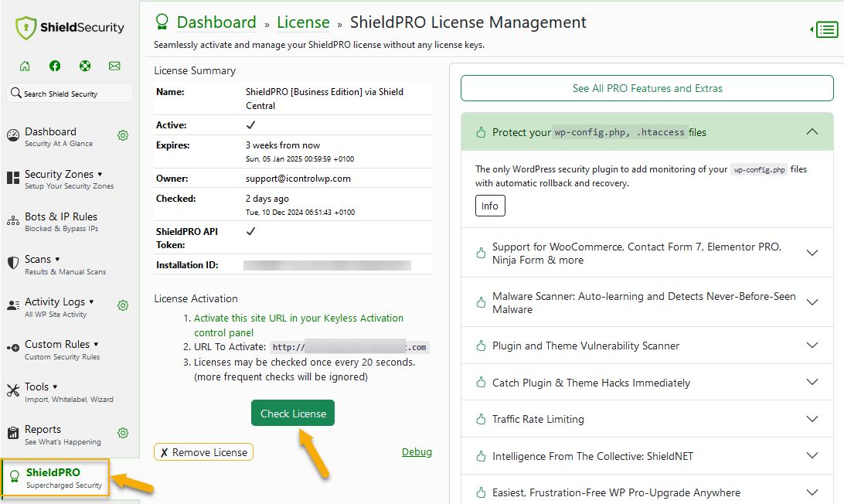Click thumbs-up icon beside Catch Plugin & Theme Hacks
The width and height of the screenshot is (844, 504).
pos(481,383)
